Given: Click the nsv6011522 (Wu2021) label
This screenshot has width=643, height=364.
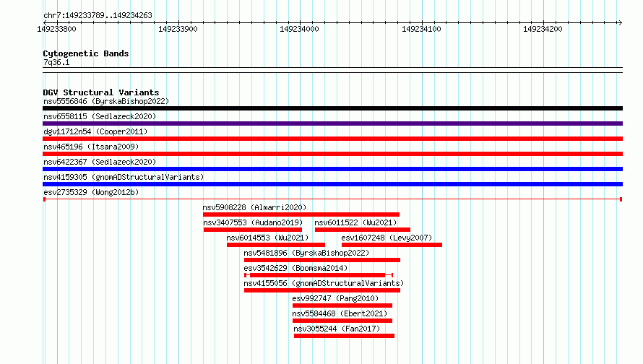Looking at the screenshot, I should (x=355, y=222).
